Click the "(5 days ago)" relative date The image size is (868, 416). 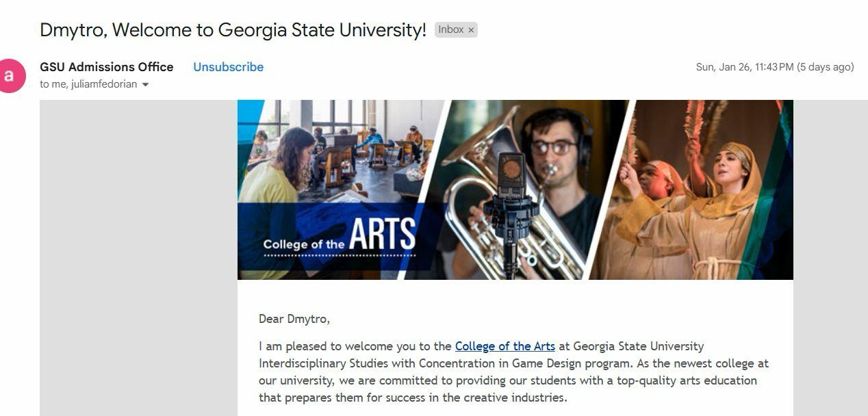pyautogui.click(x=826, y=67)
